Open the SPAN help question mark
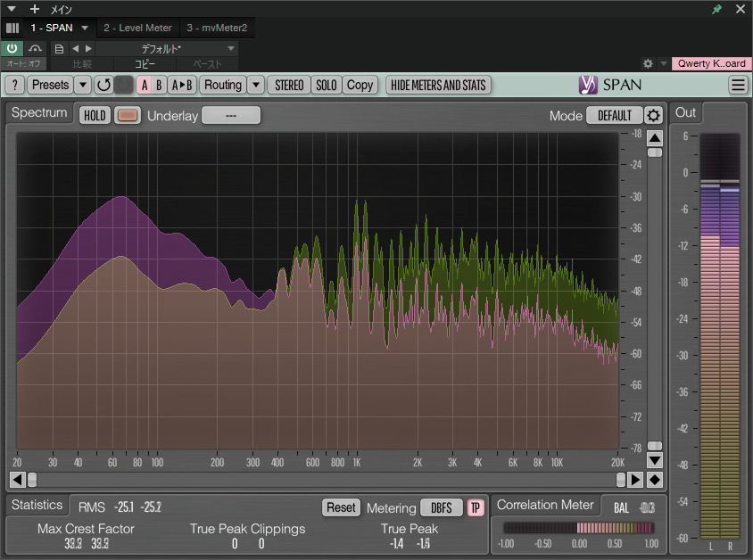Viewport: 753px width, 560px height. (15, 85)
